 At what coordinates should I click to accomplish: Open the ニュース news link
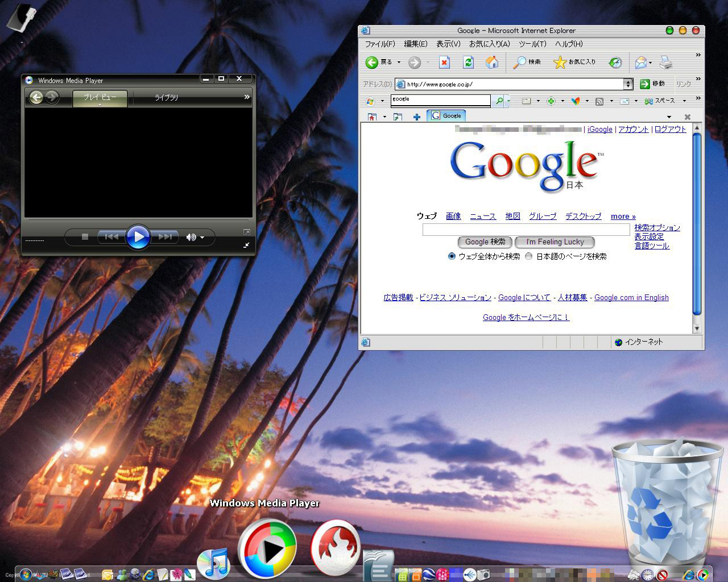[x=483, y=216]
